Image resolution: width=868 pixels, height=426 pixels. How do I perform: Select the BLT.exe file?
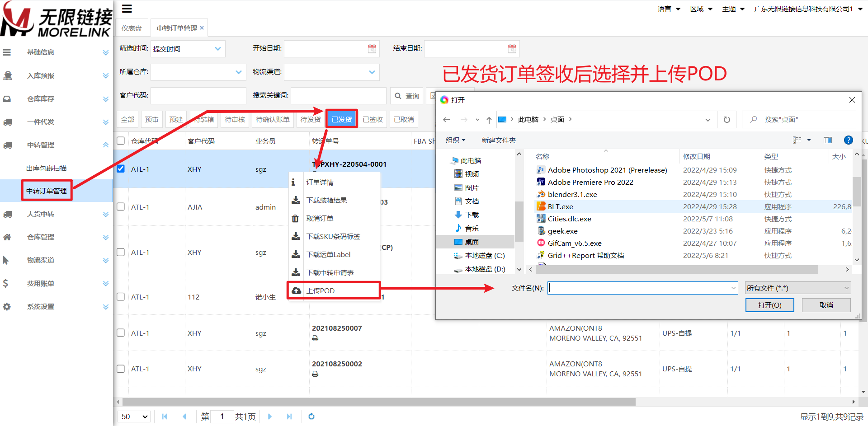tap(561, 206)
